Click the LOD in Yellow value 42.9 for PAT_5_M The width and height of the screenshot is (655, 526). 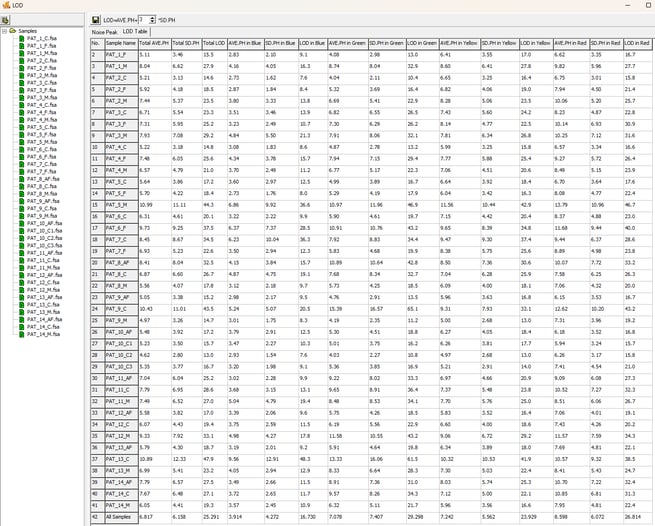536,205
